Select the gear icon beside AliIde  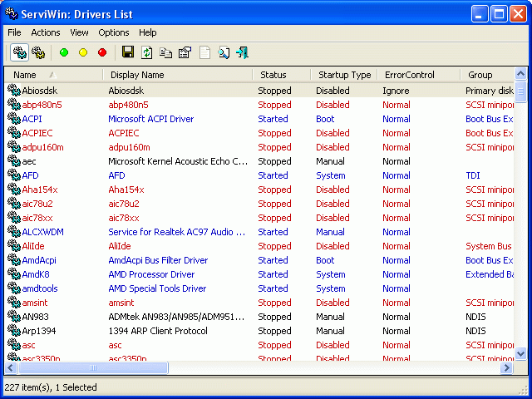click(x=14, y=246)
